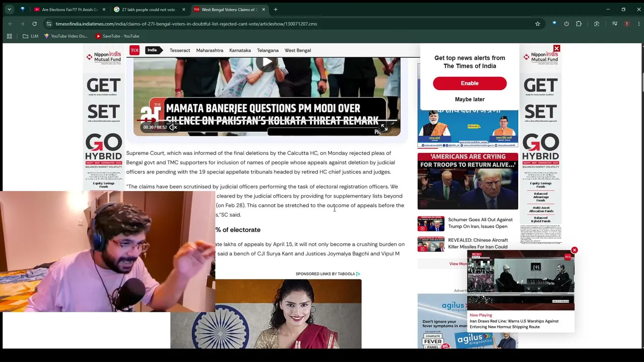Play the Mamata Banerjee video
The width and height of the screenshot is (644, 362).
[x=267, y=62]
